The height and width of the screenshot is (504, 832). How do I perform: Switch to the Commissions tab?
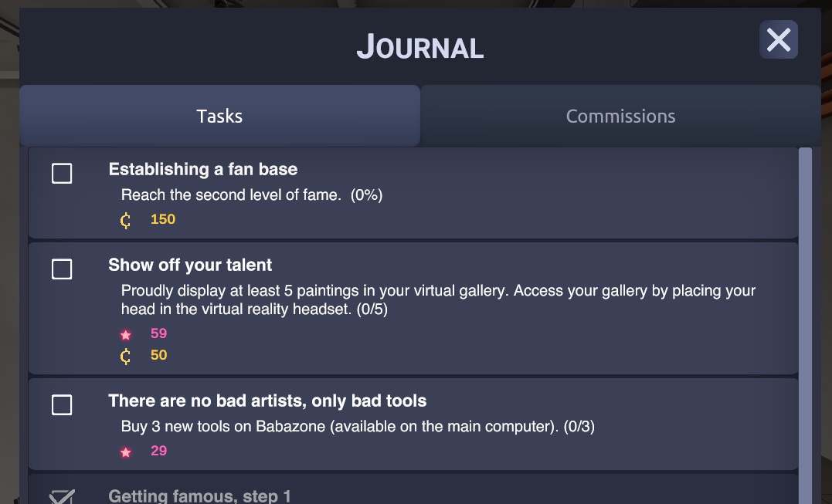click(x=620, y=117)
